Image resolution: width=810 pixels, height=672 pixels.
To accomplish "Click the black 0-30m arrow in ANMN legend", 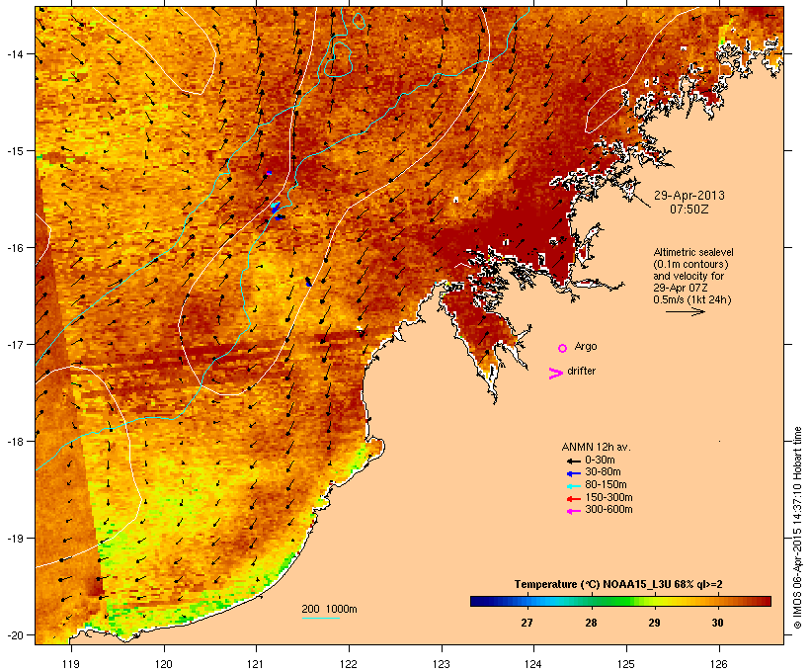I will (x=573, y=461).
